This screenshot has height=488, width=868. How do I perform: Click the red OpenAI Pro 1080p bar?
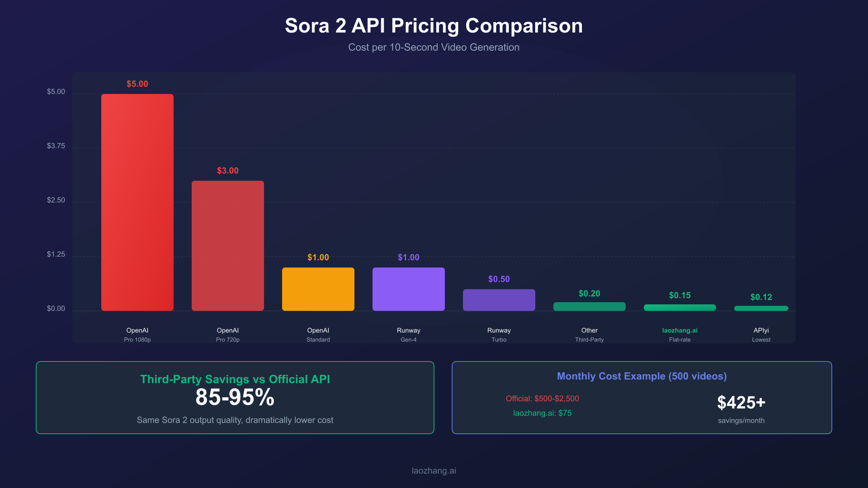pos(137,202)
